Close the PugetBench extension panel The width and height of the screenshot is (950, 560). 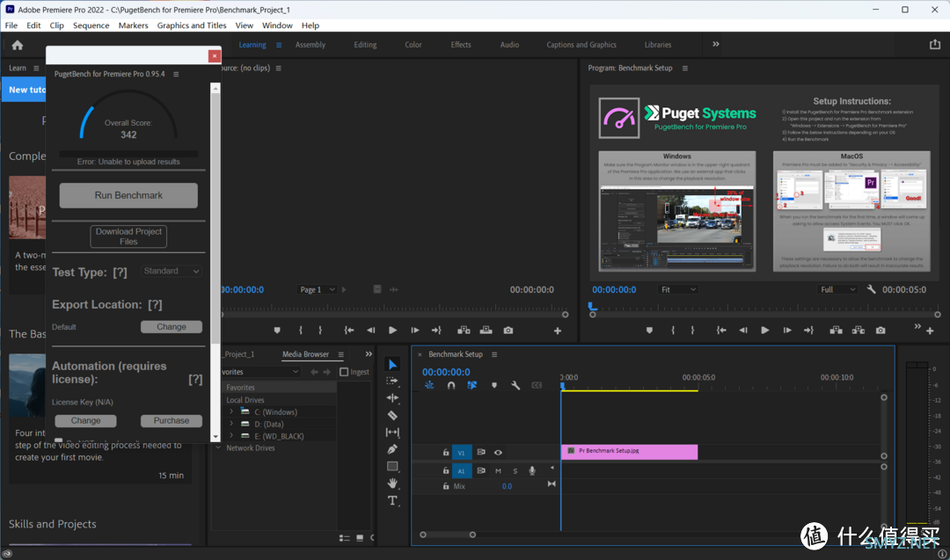point(215,55)
